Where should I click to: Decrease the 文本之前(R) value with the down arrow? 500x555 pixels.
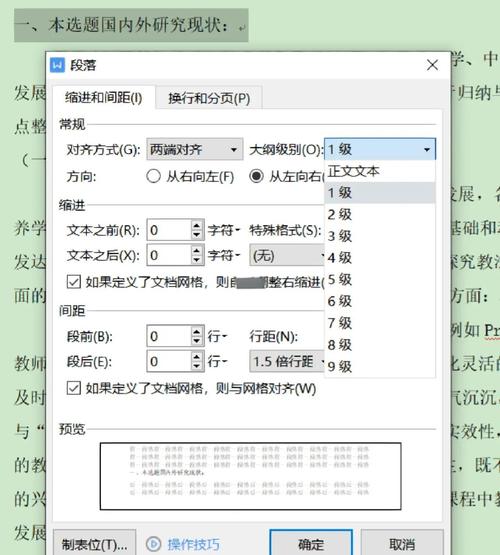(197, 235)
